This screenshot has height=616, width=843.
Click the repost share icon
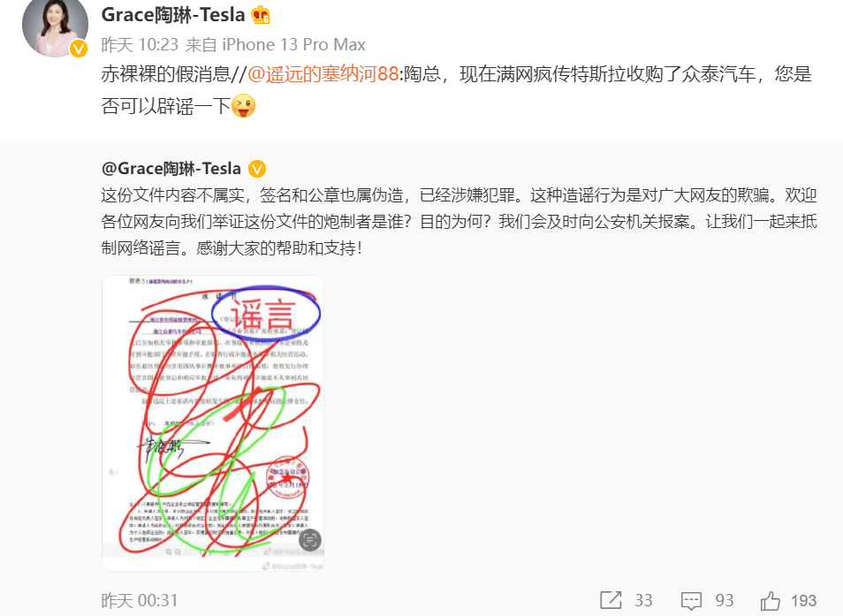click(x=611, y=600)
